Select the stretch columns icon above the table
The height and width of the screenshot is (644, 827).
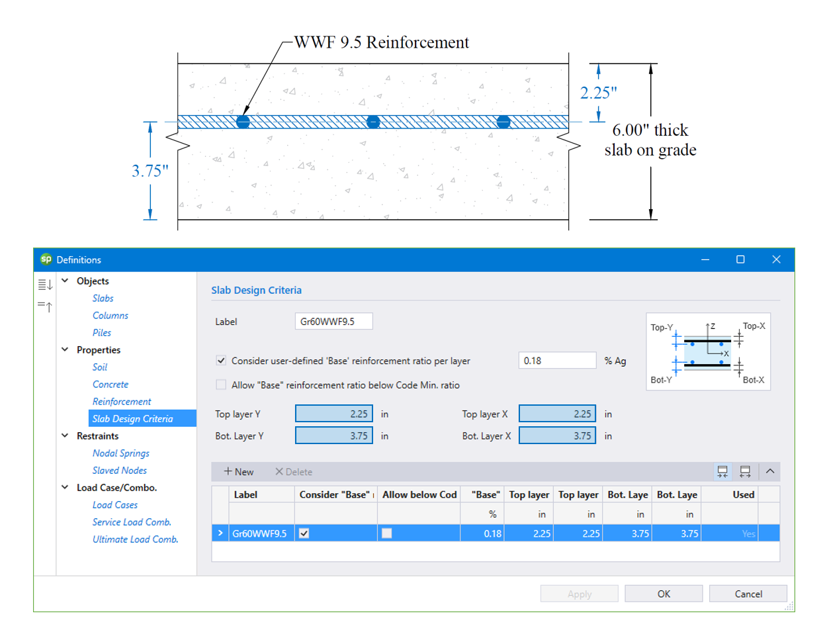click(745, 472)
